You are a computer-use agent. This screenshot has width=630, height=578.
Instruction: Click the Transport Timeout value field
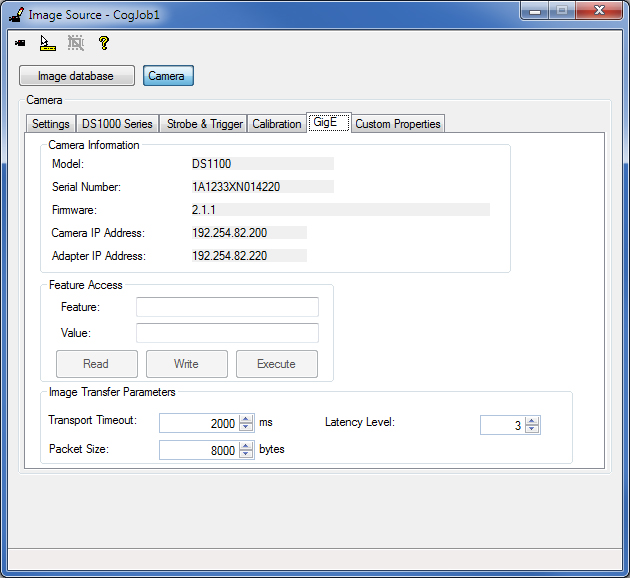click(199, 423)
